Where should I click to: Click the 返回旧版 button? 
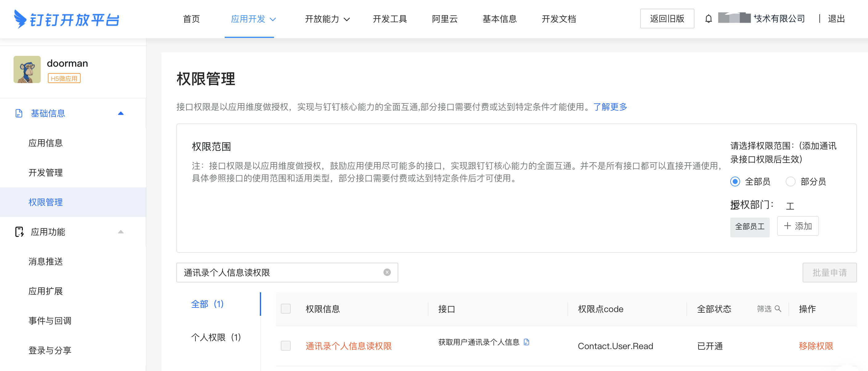click(x=666, y=19)
